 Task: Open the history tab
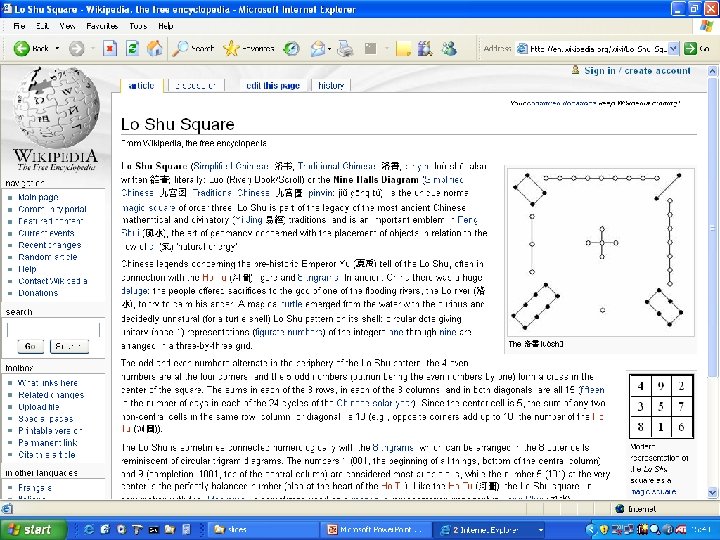click(x=331, y=85)
